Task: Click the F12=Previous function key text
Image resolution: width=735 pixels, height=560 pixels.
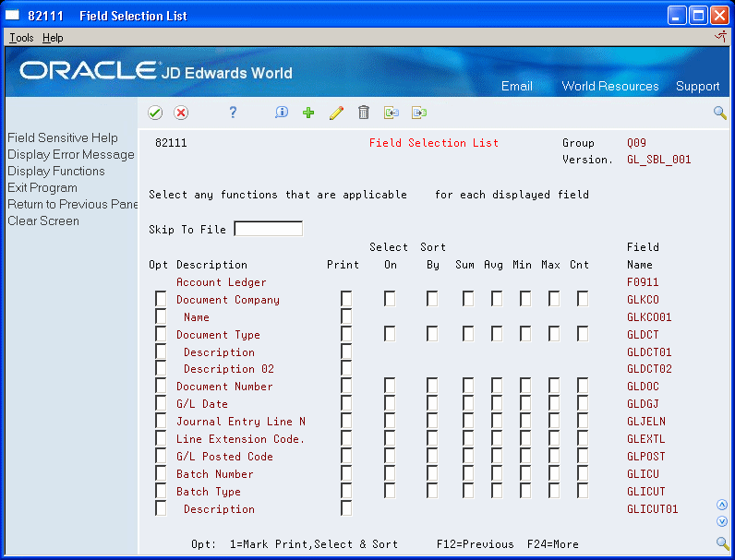Action: point(475,544)
